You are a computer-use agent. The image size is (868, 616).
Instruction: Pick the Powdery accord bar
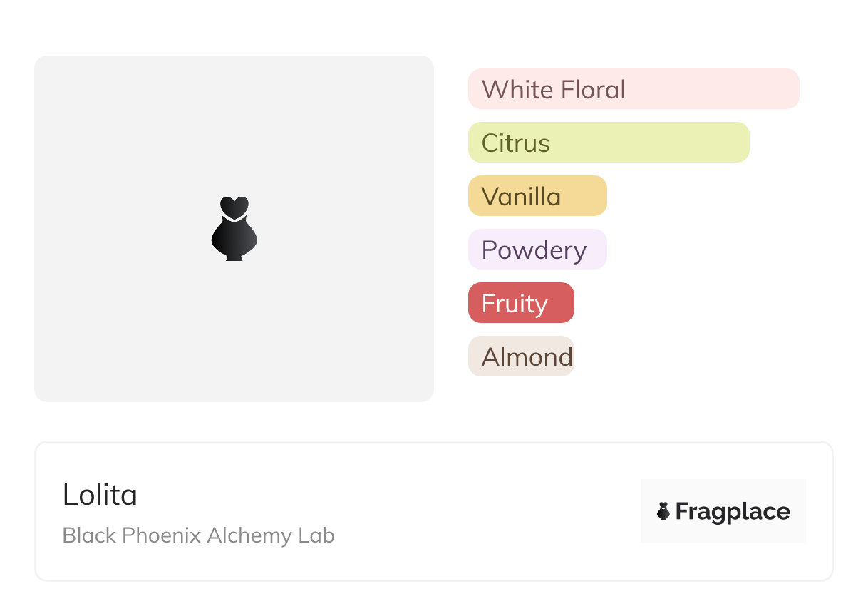[x=537, y=250]
